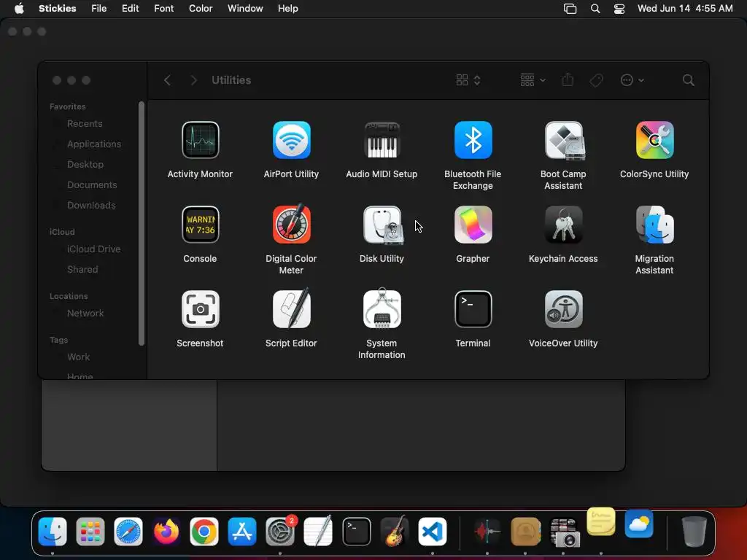Click the Share toolbar button
747x560 pixels.
point(568,80)
